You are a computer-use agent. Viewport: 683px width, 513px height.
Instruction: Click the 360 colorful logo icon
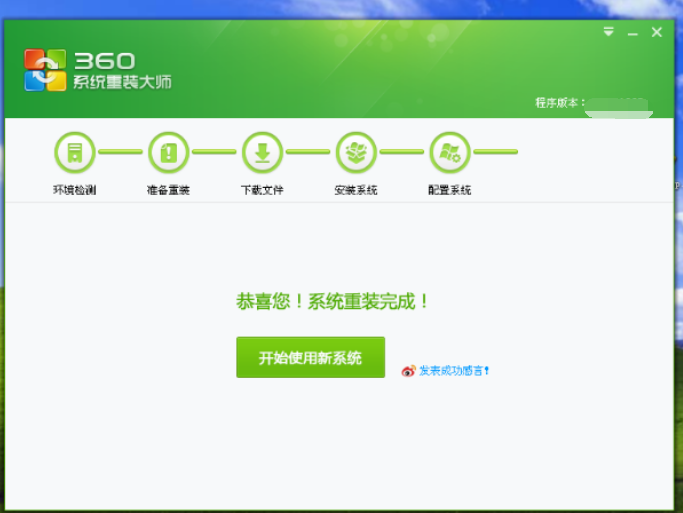click(x=45, y=70)
